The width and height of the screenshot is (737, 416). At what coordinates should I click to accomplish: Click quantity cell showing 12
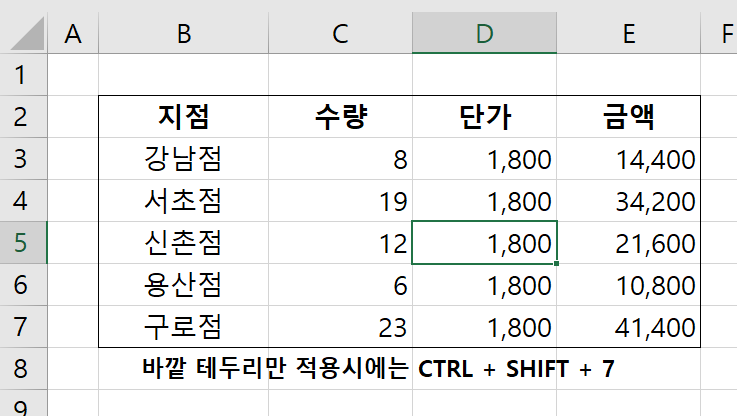point(340,243)
